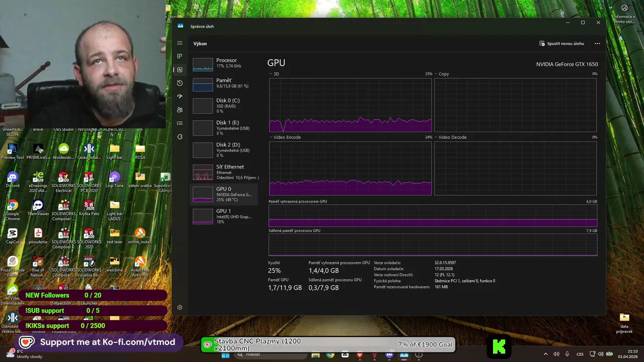Select TeamViewer desktop shortcut
The image size is (644, 362).
(x=38, y=208)
